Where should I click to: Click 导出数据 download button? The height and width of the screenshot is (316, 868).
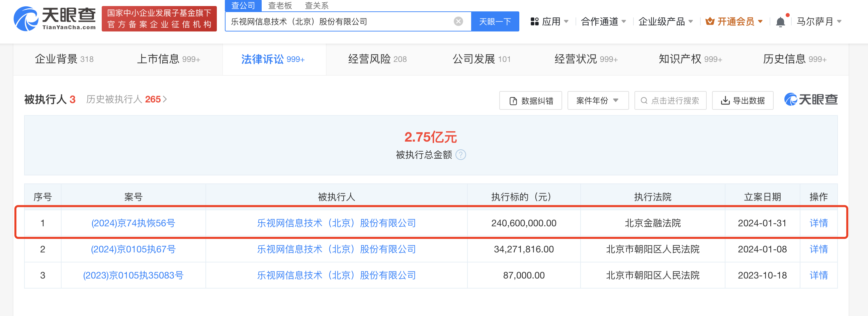[742, 100]
